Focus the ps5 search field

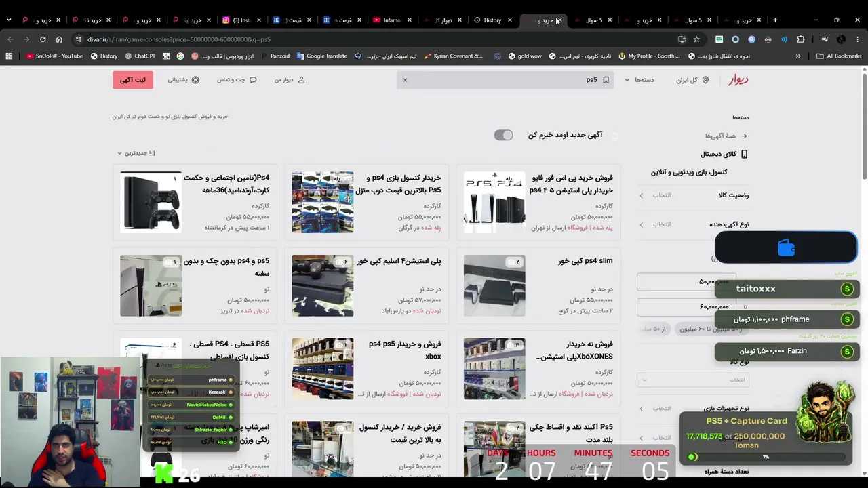click(x=505, y=80)
